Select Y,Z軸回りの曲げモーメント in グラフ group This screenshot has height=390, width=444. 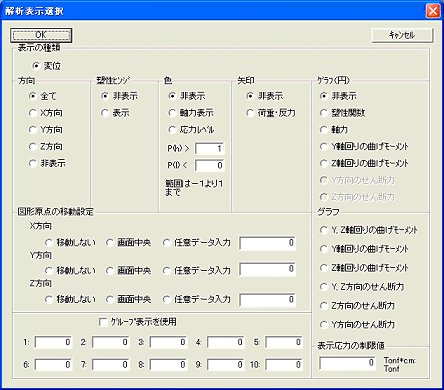[x=369, y=230]
